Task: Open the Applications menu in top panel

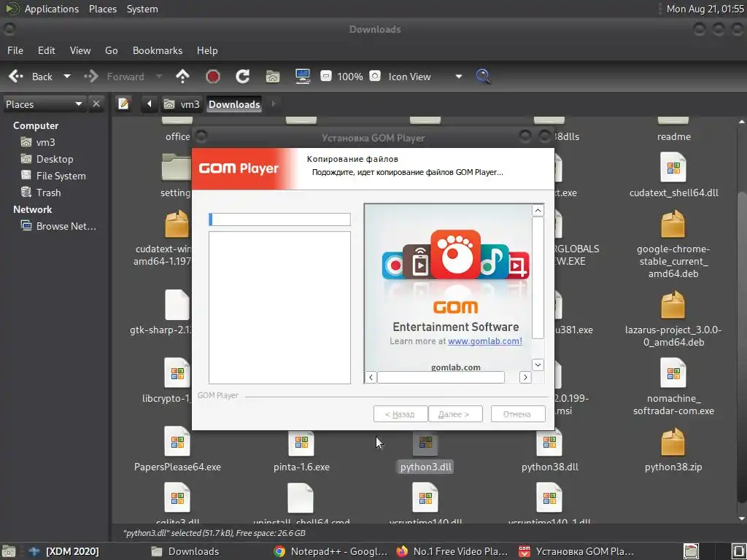Action: pyautogui.click(x=52, y=9)
